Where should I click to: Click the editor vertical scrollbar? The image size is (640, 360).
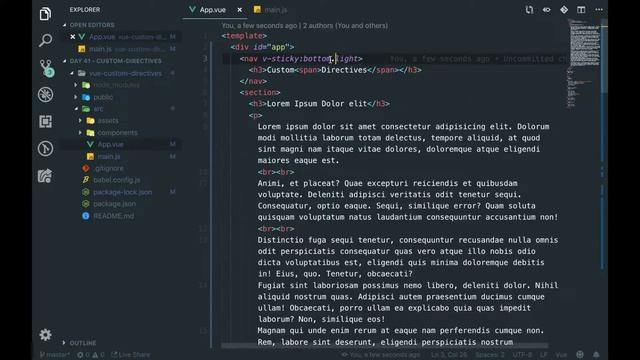click(x=604, y=57)
